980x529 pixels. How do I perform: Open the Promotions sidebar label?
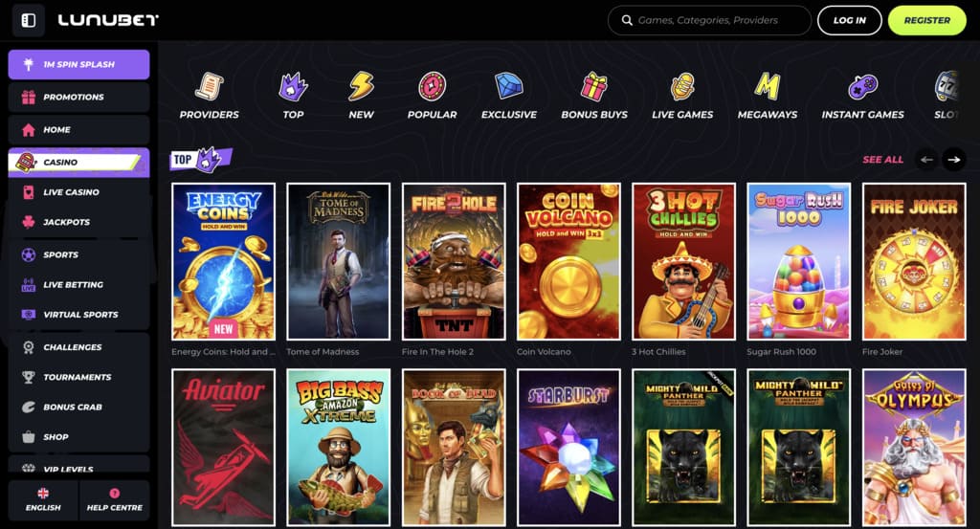click(x=74, y=97)
